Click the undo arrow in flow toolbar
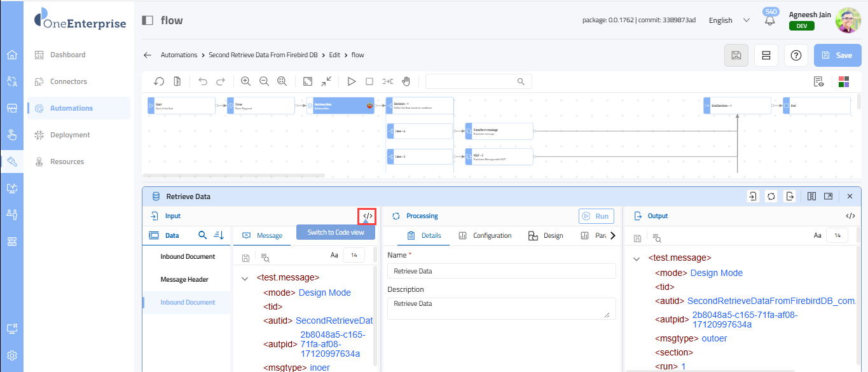This screenshot has width=868, height=372. [203, 81]
